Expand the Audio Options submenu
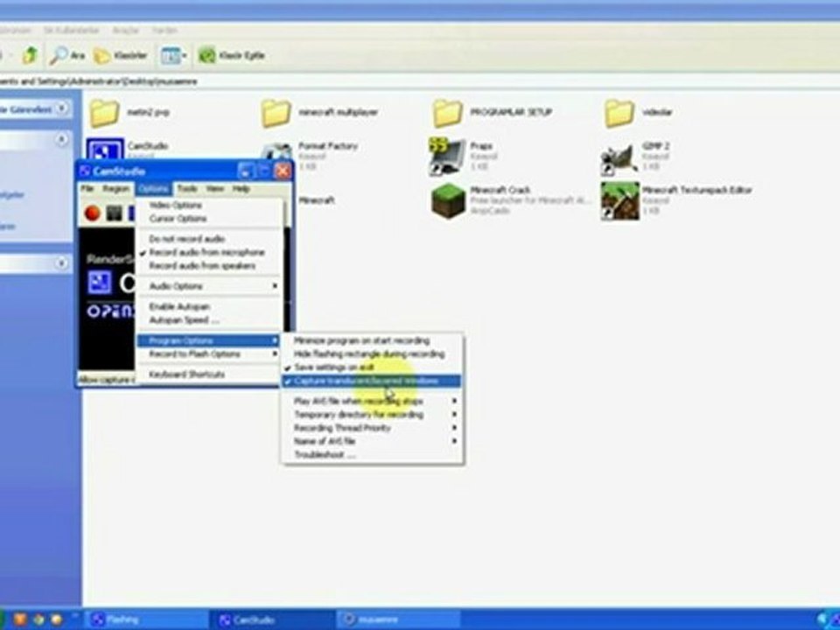Image resolution: width=840 pixels, height=630 pixels. (209, 286)
